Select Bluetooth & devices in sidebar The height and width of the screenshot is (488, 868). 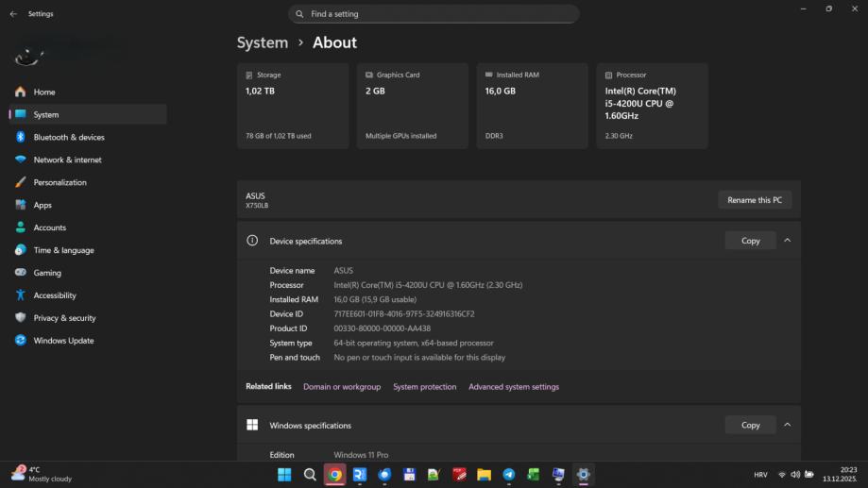68,138
